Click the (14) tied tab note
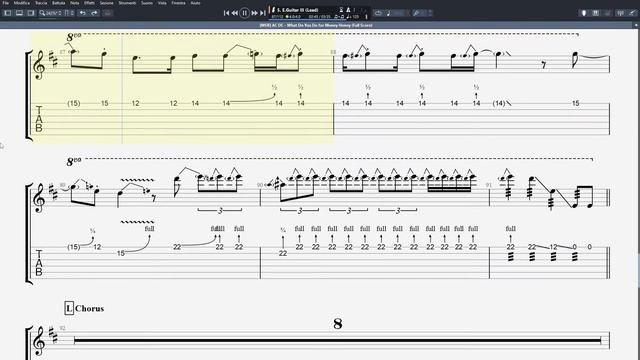This screenshot has height=360, width=640. point(499,103)
